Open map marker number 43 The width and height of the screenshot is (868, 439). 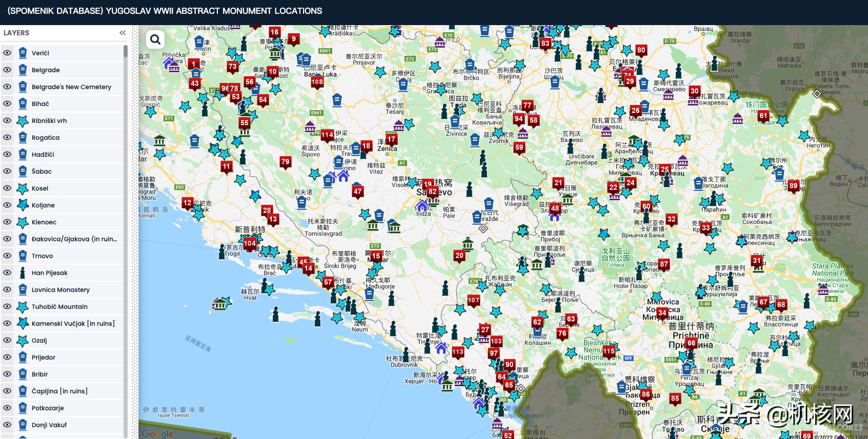point(194,84)
